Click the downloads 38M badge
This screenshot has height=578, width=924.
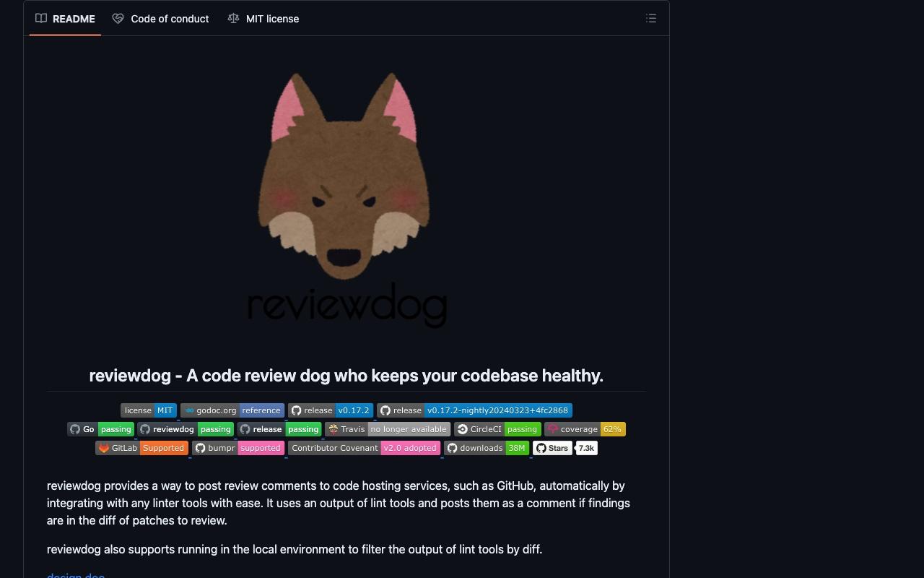coord(487,448)
